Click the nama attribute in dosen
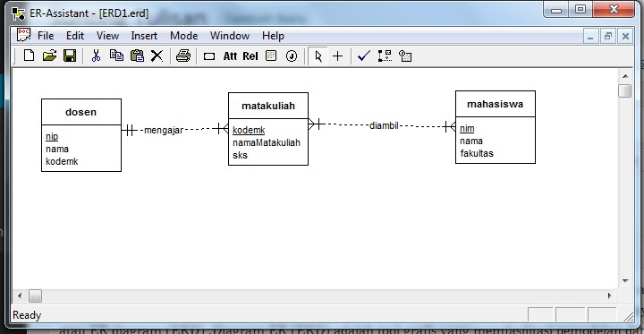This screenshot has height=334, width=644. click(x=57, y=149)
